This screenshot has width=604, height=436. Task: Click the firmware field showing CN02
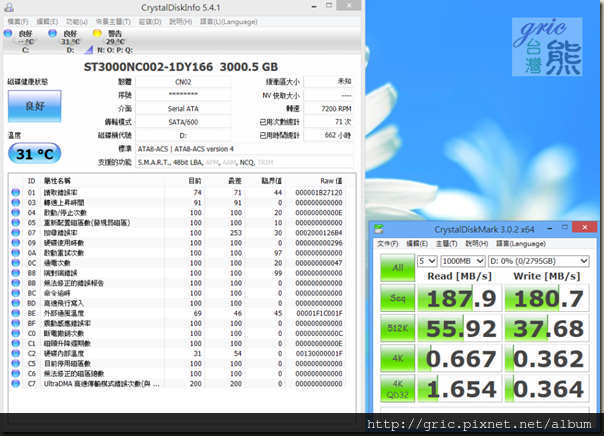183,82
